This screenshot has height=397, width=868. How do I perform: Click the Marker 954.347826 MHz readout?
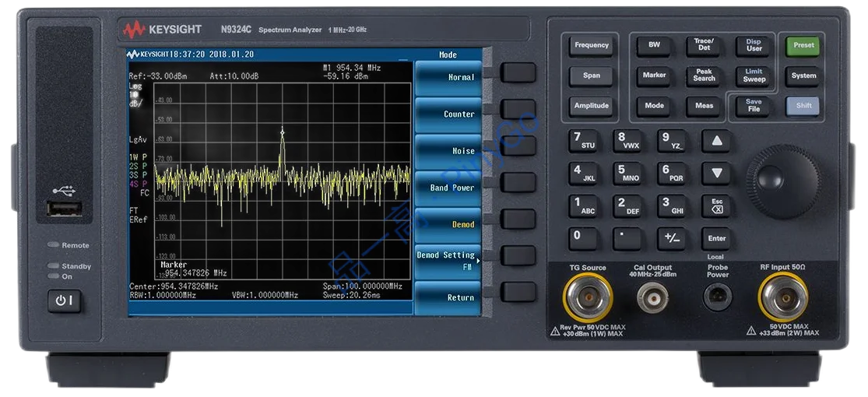193,269
